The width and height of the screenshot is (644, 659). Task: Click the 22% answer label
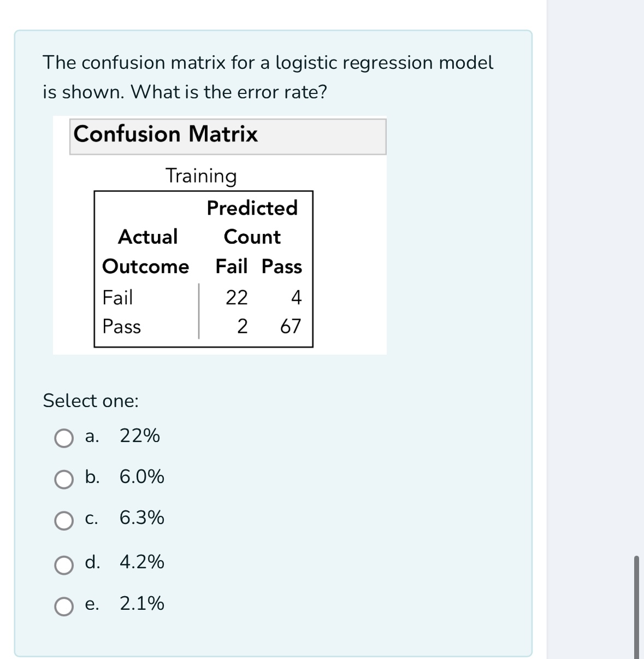pyautogui.click(x=141, y=436)
